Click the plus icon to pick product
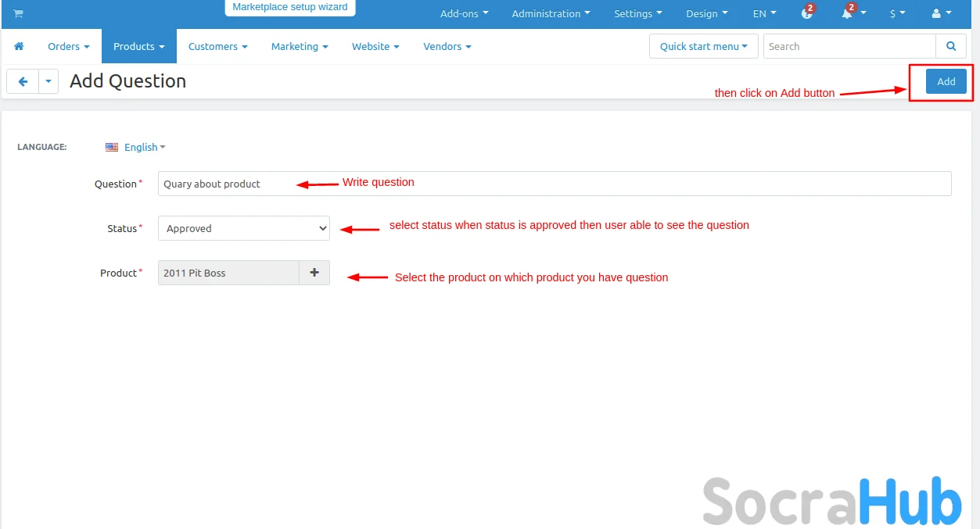980x529 pixels. coord(314,273)
